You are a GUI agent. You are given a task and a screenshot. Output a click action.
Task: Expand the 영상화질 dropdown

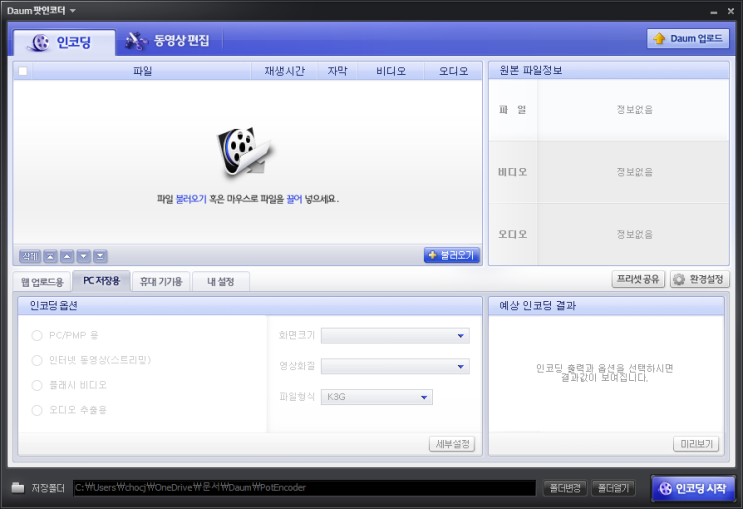[x=395, y=366]
